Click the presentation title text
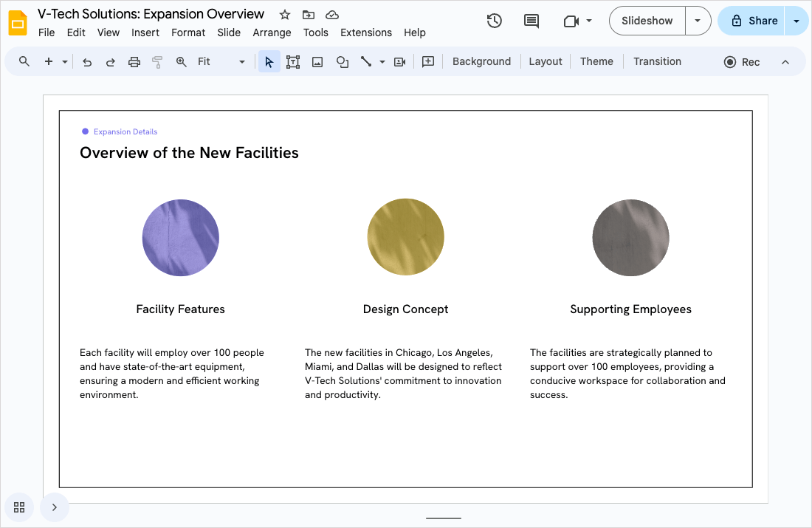The image size is (812, 528). point(151,14)
